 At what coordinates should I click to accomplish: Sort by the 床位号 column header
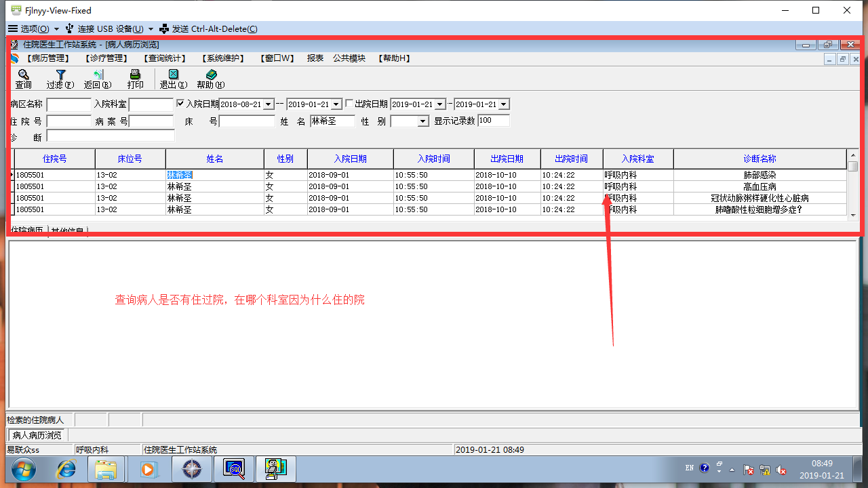130,159
